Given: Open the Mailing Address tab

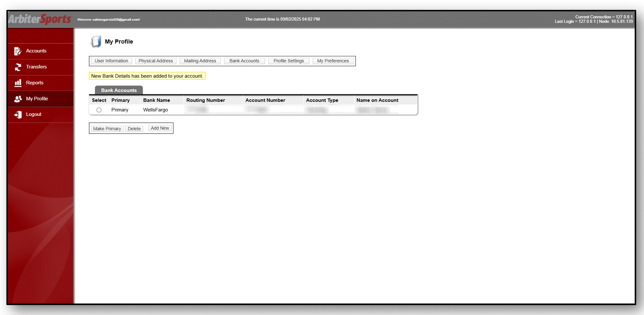Looking at the screenshot, I should [200, 61].
